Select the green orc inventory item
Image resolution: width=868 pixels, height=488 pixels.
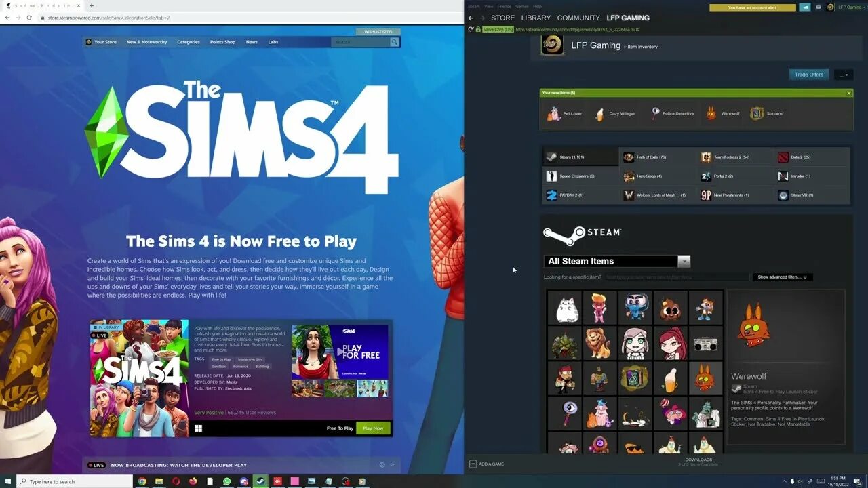565,344
